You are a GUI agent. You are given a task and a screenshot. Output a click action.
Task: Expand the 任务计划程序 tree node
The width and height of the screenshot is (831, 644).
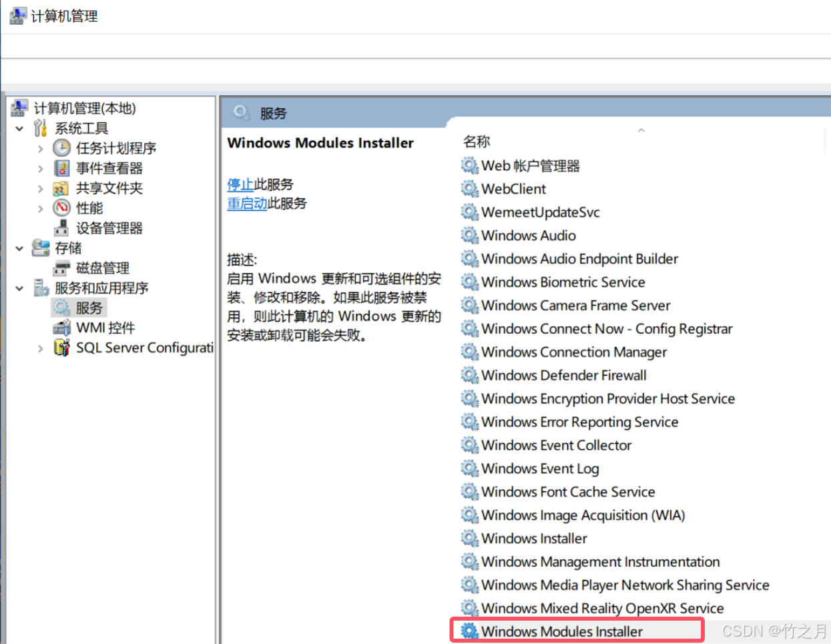(x=40, y=148)
